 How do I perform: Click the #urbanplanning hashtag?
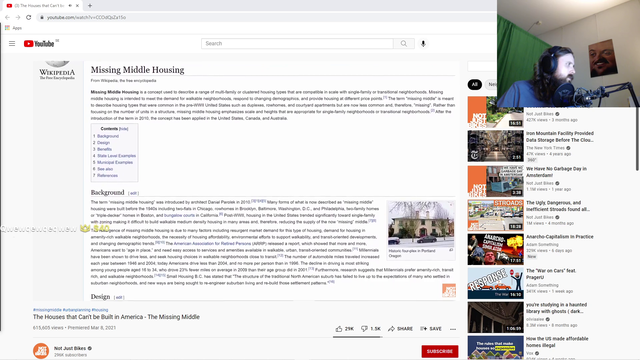click(x=76, y=310)
